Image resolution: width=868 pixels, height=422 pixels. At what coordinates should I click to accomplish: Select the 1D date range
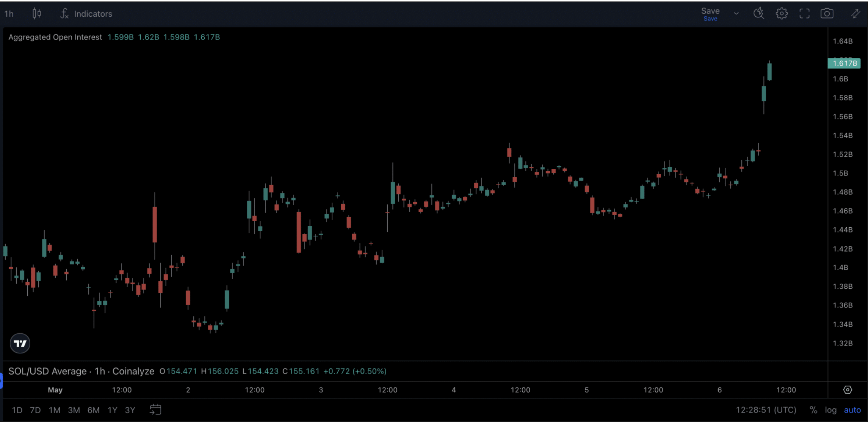click(17, 410)
